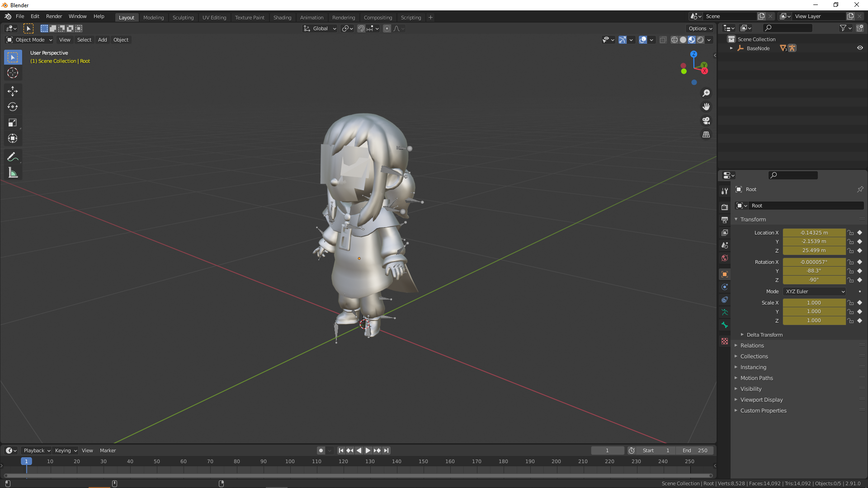Expand the Relations panel
The height and width of the screenshot is (488, 868).
[x=752, y=346]
